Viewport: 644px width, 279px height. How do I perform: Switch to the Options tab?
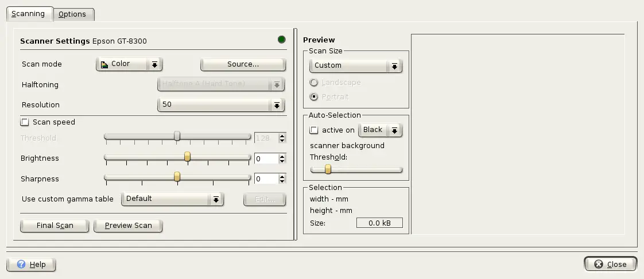coord(72,14)
